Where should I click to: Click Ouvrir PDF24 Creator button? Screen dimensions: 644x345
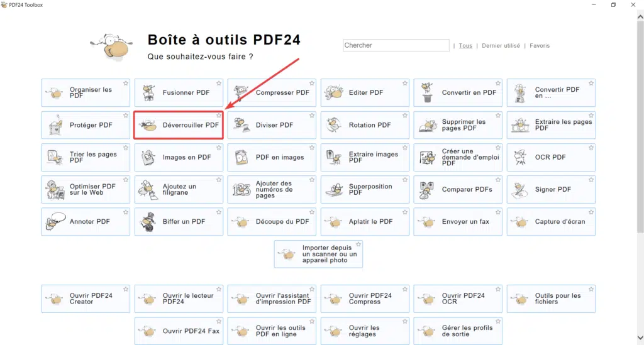(86, 298)
